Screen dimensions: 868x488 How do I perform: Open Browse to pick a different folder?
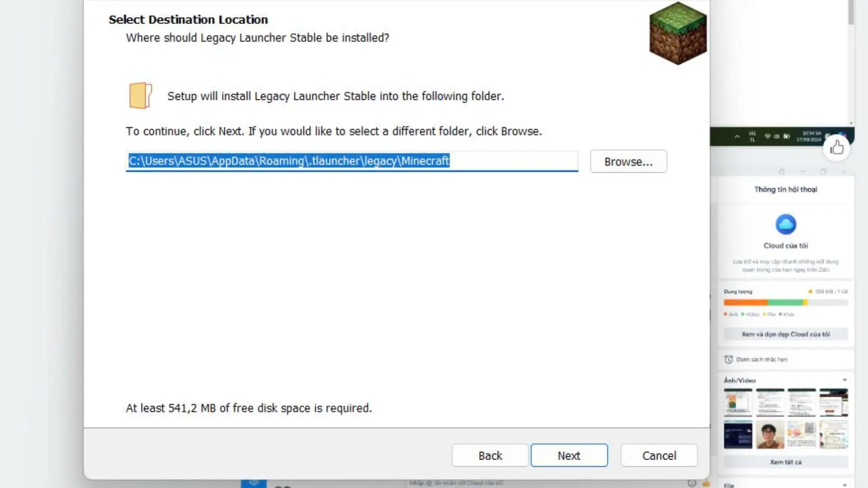coord(628,161)
